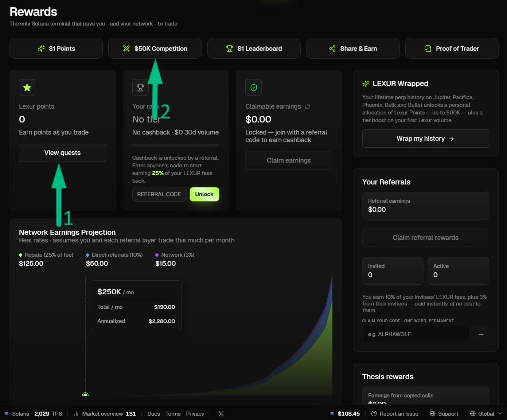Image resolution: width=507 pixels, height=420 pixels.
Task: Click Claim referral rewards button
Action: [x=425, y=238]
